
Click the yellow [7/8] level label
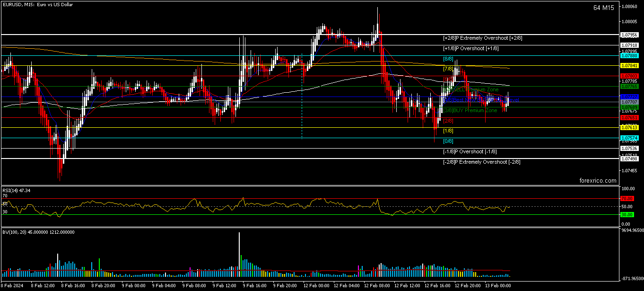tap(448, 69)
